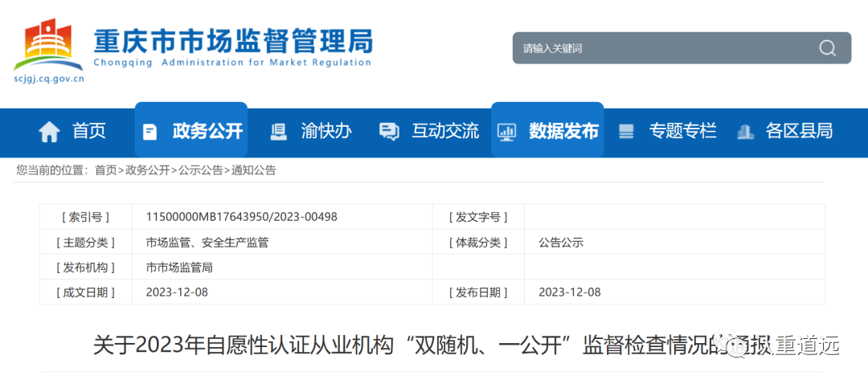Screen dimensions: 868x384
Task: Click the buildings icon beside 各区县局
Action: coord(745,132)
